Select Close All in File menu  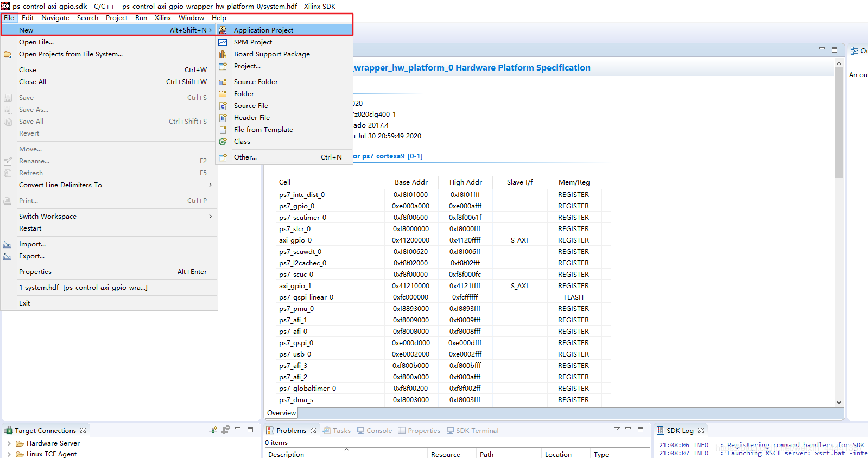(x=109, y=82)
